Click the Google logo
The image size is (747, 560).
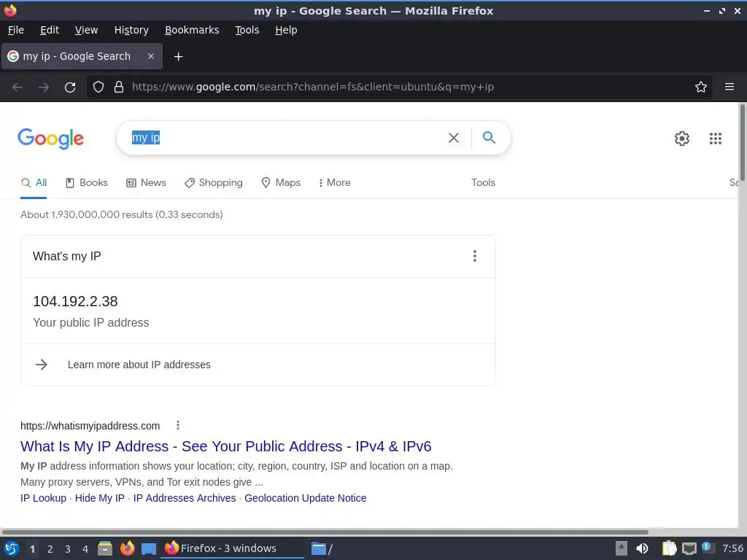pyautogui.click(x=50, y=139)
